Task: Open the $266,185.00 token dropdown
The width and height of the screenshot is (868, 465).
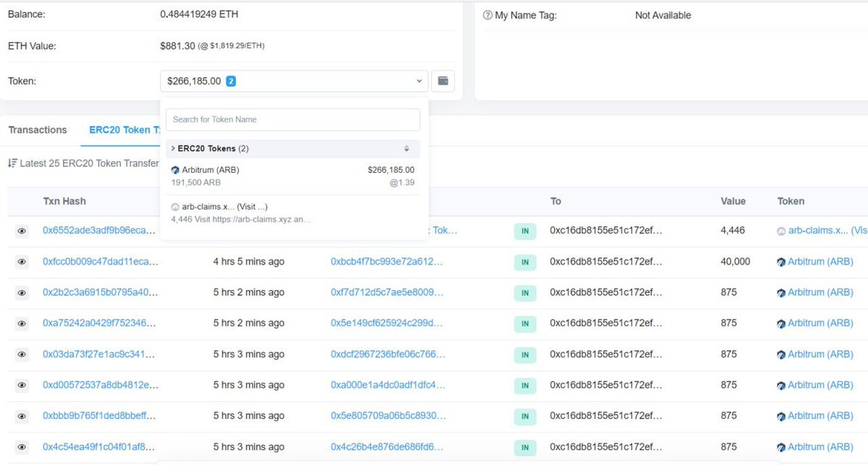Action: click(294, 81)
